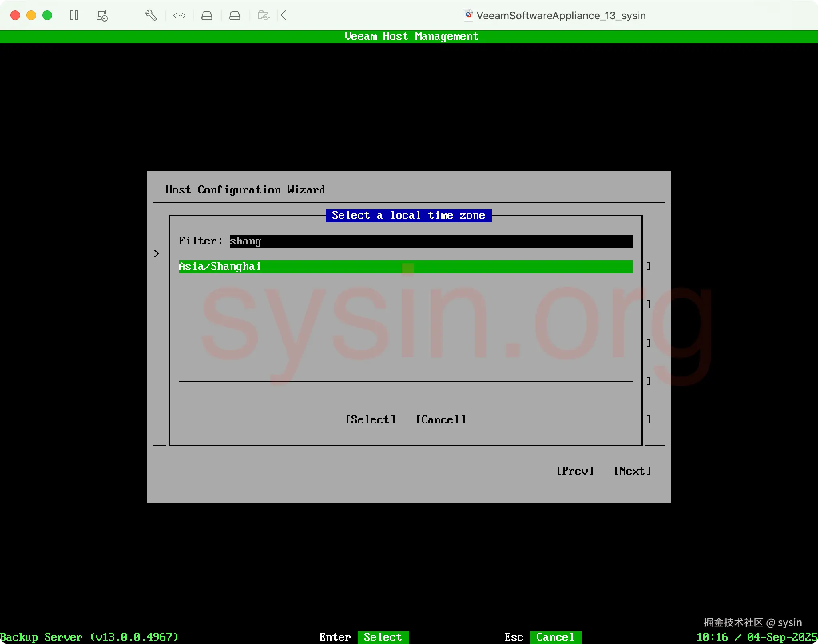Image resolution: width=818 pixels, height=644 pixels.
Task: Open VM settings wrench icon
Action: point(151,16)
